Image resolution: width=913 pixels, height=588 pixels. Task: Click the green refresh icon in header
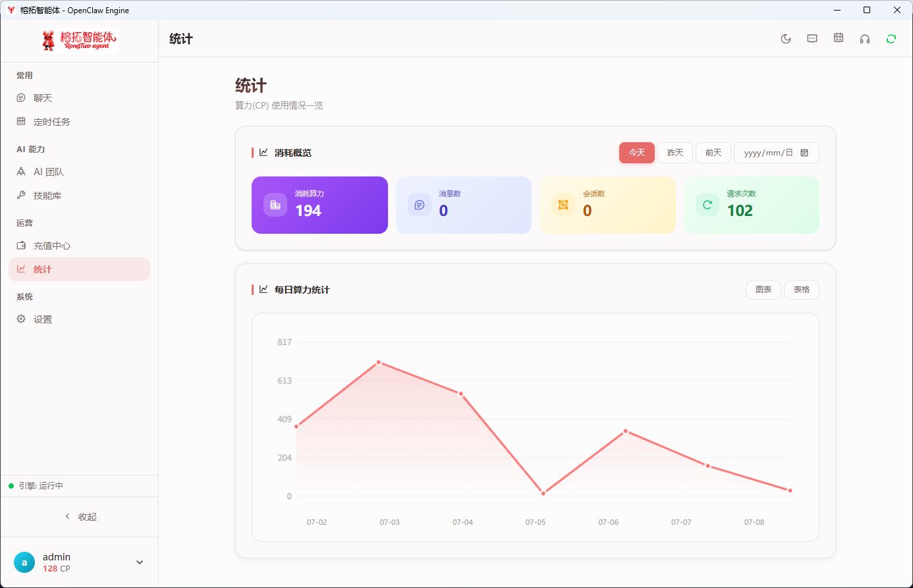point(891,39)
